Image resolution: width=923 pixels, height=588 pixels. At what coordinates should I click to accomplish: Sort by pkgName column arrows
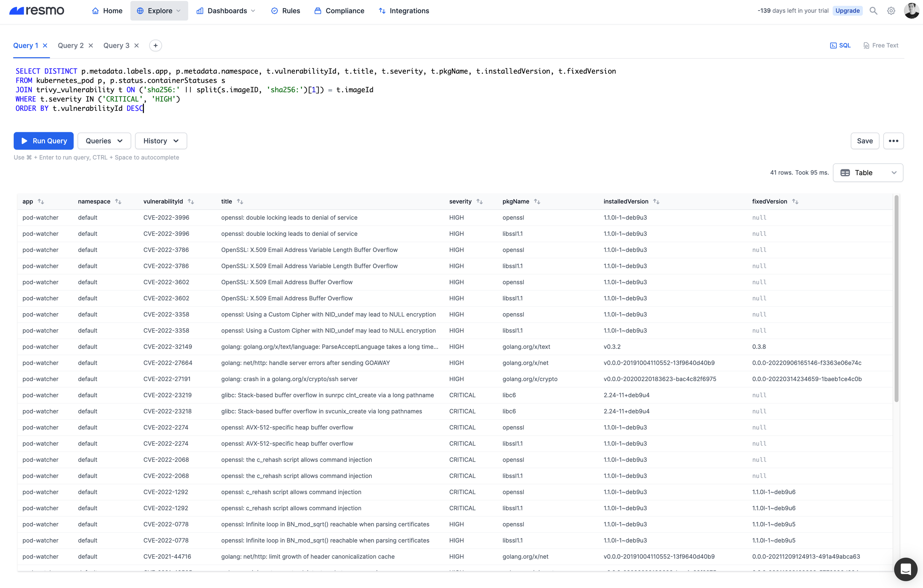tap(537, 201)
